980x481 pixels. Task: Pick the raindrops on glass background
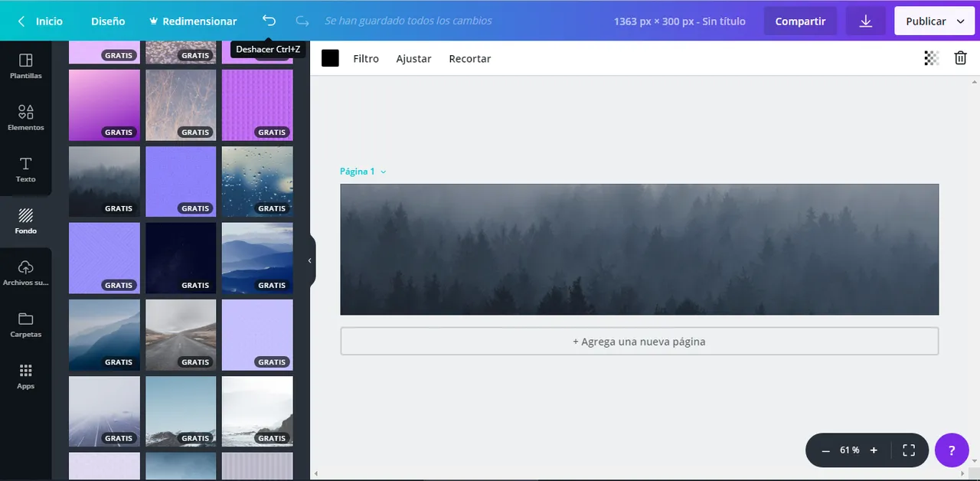[x=257, y=182]
